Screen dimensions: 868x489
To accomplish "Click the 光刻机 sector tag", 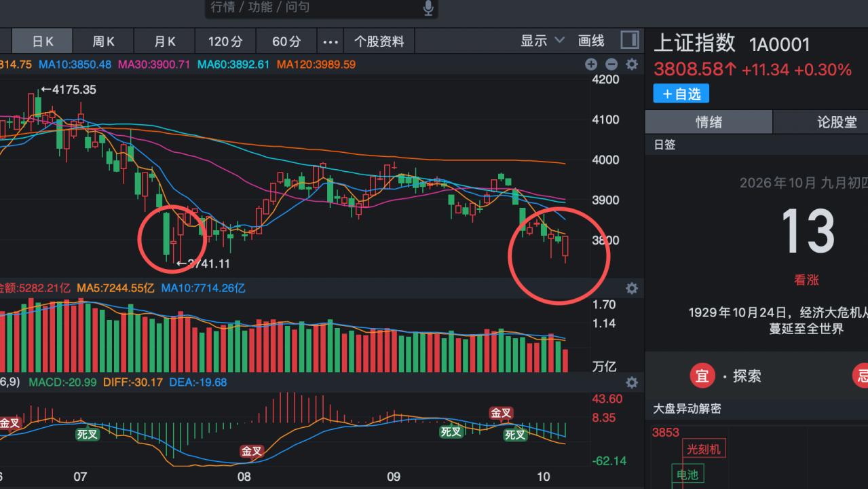I will tap(704, 449).
